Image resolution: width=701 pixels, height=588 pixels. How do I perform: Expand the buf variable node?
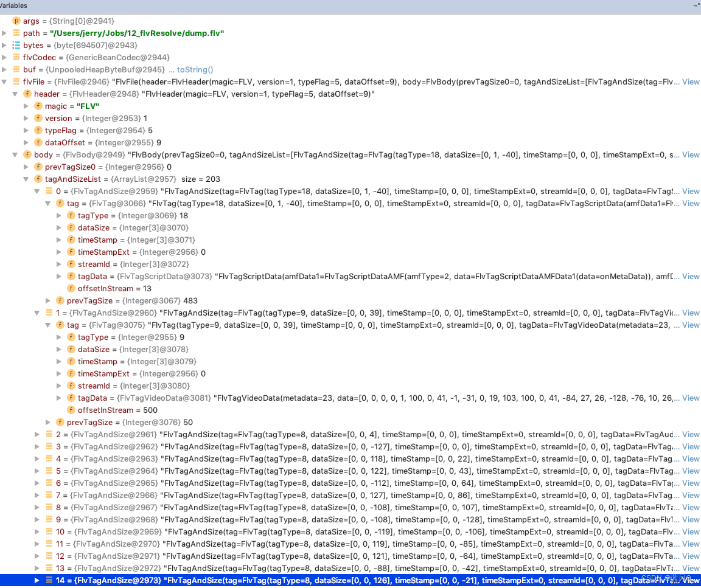point(5,69)
